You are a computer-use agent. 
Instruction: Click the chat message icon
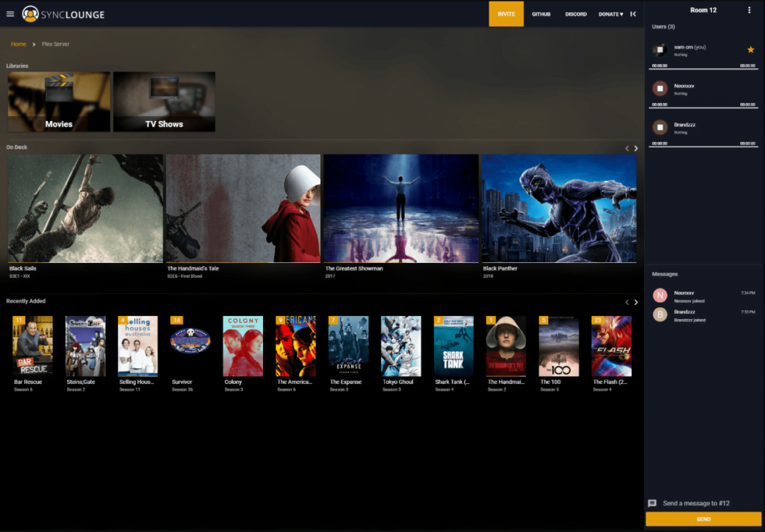[652, 503]
